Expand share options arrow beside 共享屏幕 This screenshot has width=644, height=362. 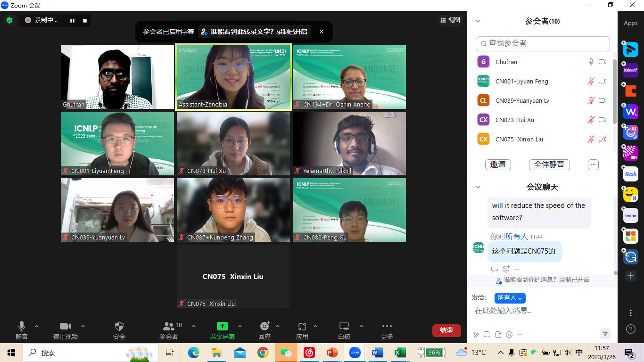(240, 326)
